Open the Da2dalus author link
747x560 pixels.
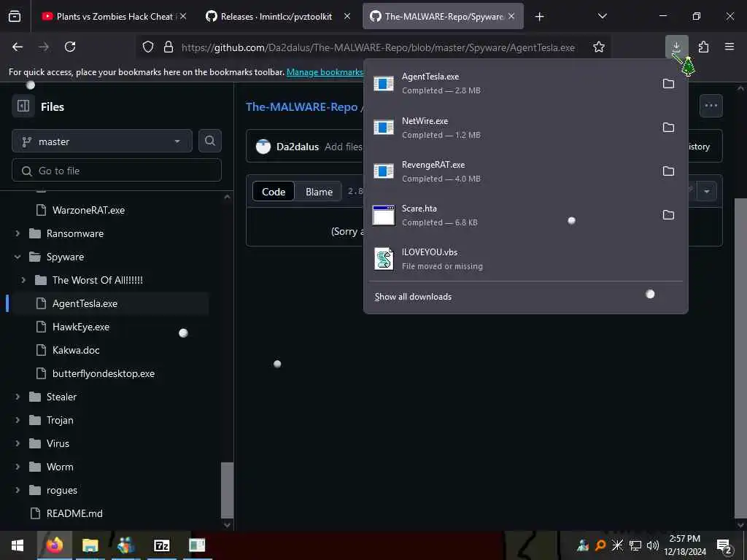[298, 147]
